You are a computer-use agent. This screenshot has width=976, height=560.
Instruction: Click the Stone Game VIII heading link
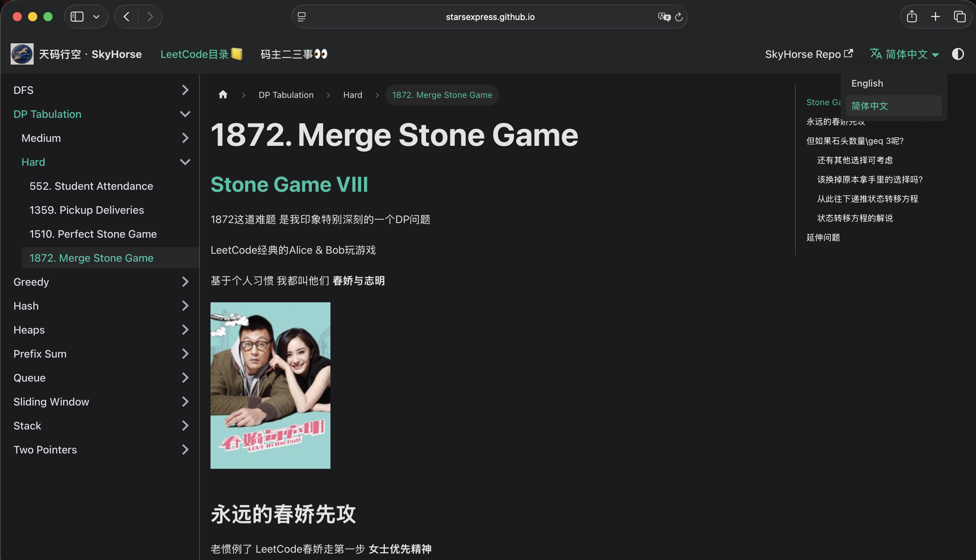[289, 185]
